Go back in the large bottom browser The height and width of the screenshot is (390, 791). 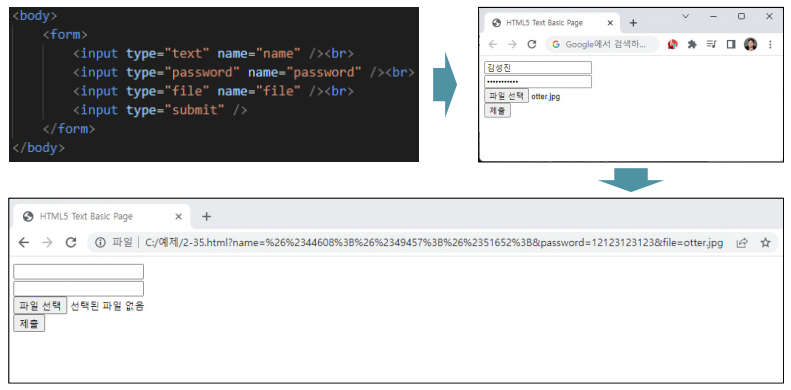[x=23, y=243]
